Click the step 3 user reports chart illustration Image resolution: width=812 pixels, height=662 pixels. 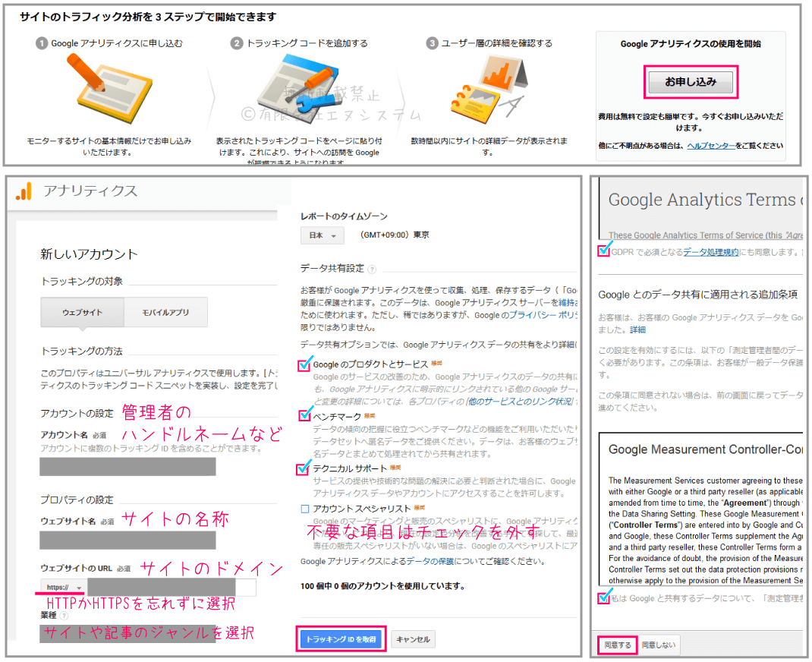click(x=489, y=88)
